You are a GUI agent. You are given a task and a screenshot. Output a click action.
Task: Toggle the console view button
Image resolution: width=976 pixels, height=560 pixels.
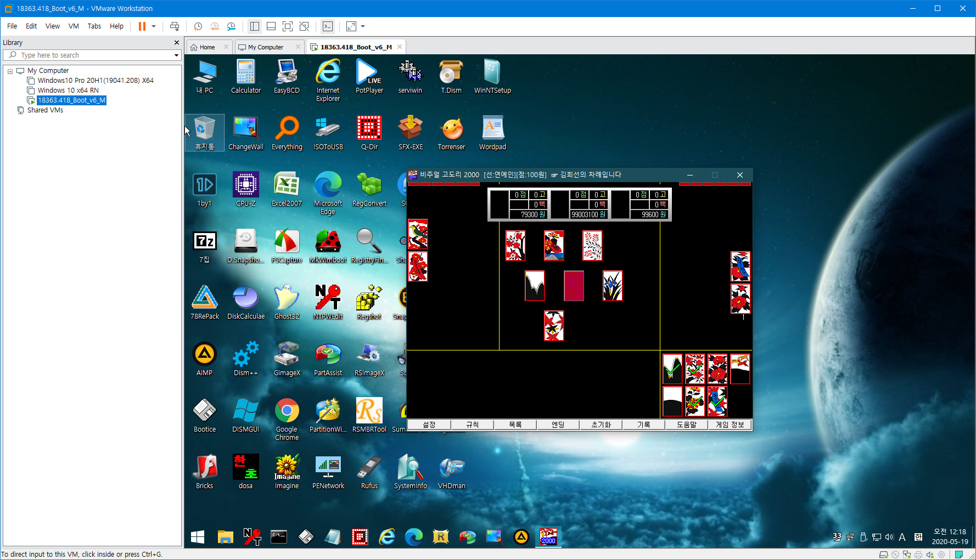coord(328,26)
